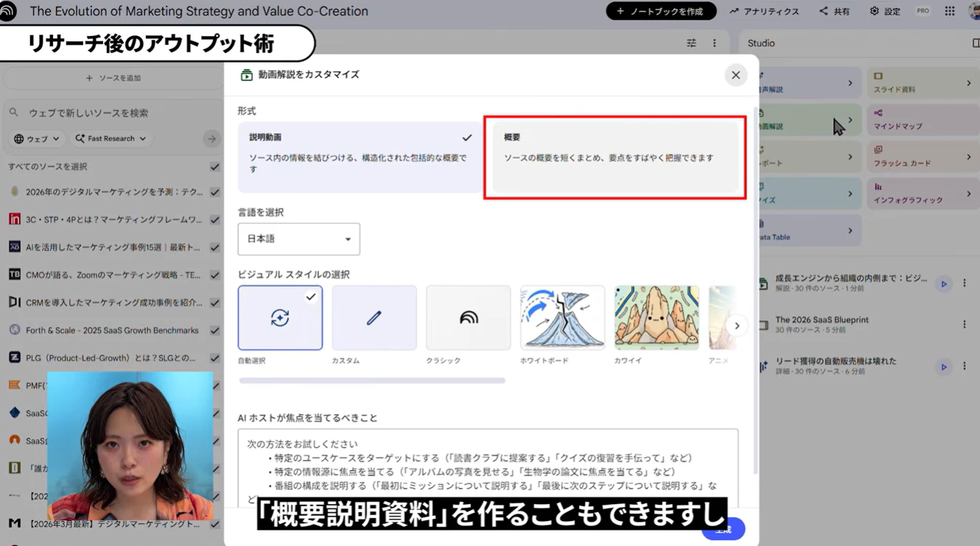
Task: Open 設定 from top bar
Action: [x=885, y=11]
